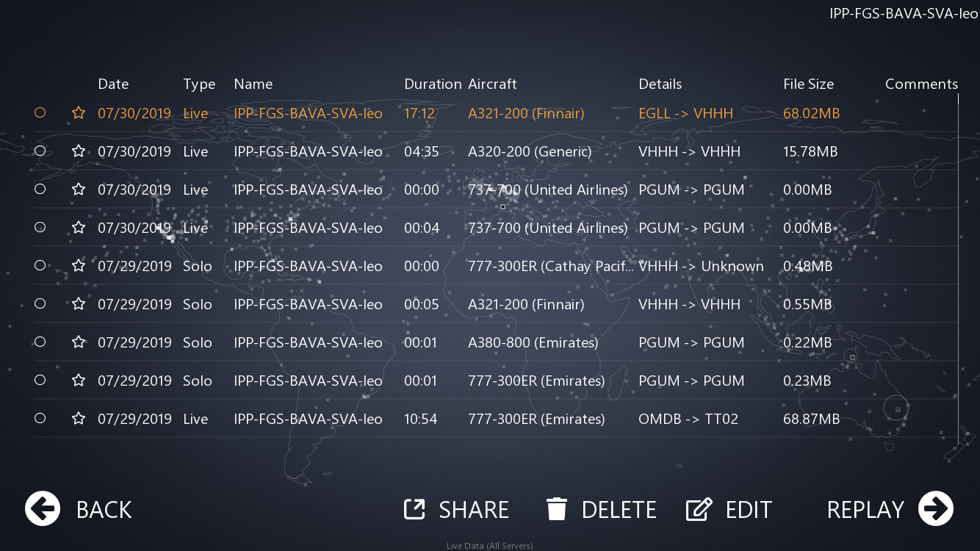Click the Delete trash can icon
This screenshot has height=551, width=980.
pyautogui.click(x=557, y=509)
